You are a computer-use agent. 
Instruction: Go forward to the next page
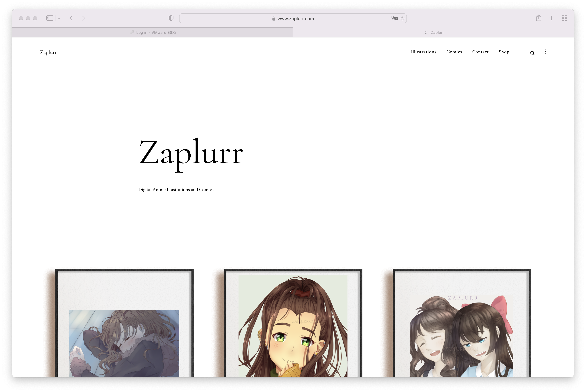coord(83,18)
